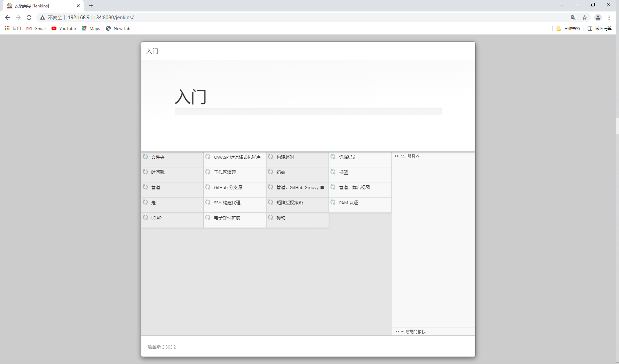
Task: Open the 其他书签 bookmarks folder
Action: tap(568, 28)
